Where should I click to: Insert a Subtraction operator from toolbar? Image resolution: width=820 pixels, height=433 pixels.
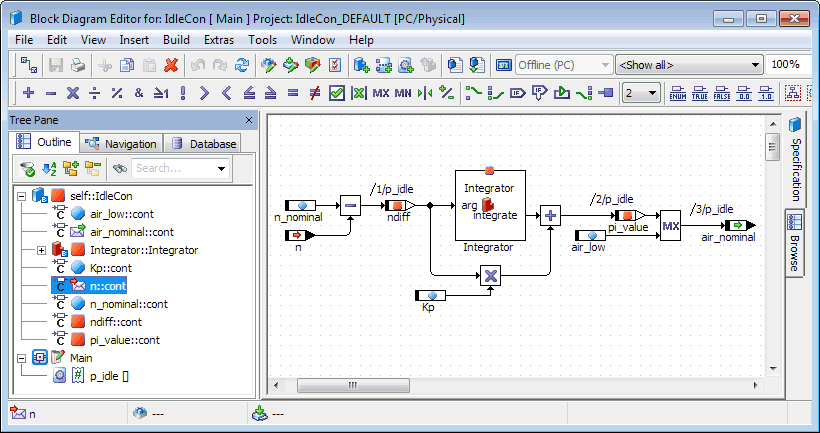click(x=51, y=94)
